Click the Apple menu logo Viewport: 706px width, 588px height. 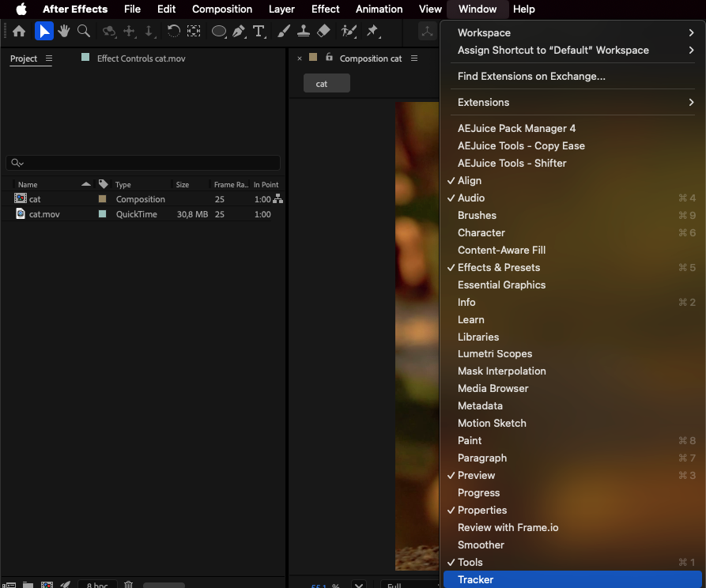pyautogui.click(x=21, y=9)
